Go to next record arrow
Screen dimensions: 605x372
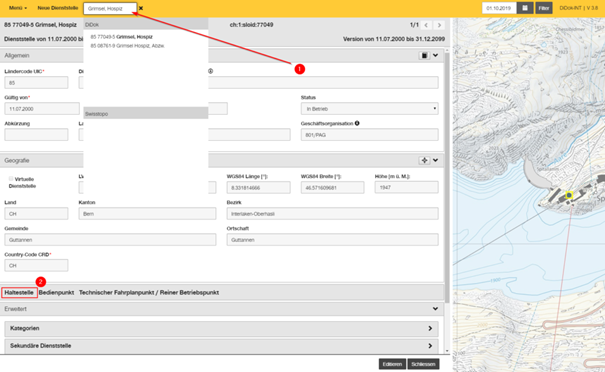coord(439,25)
